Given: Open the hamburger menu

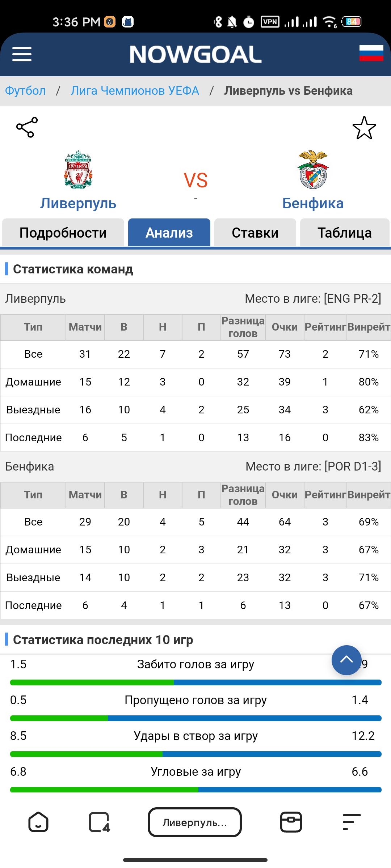Looking at the screenshot, I should pos(22,54).
